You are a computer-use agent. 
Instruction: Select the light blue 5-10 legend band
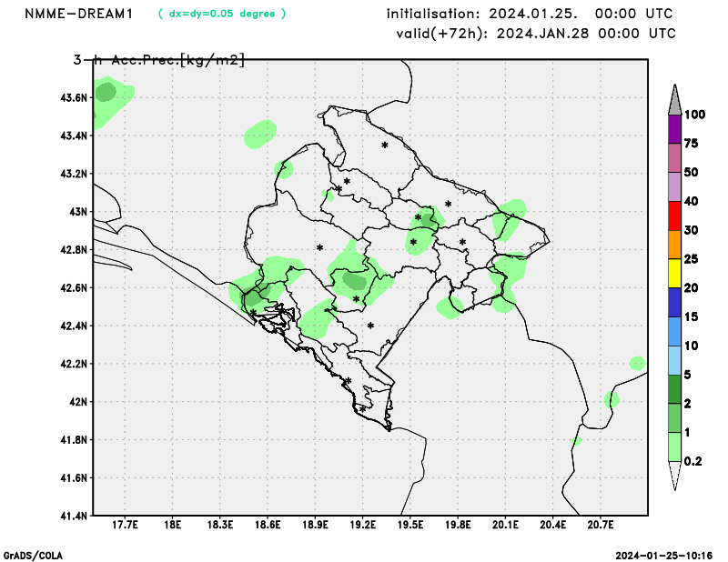674,360
